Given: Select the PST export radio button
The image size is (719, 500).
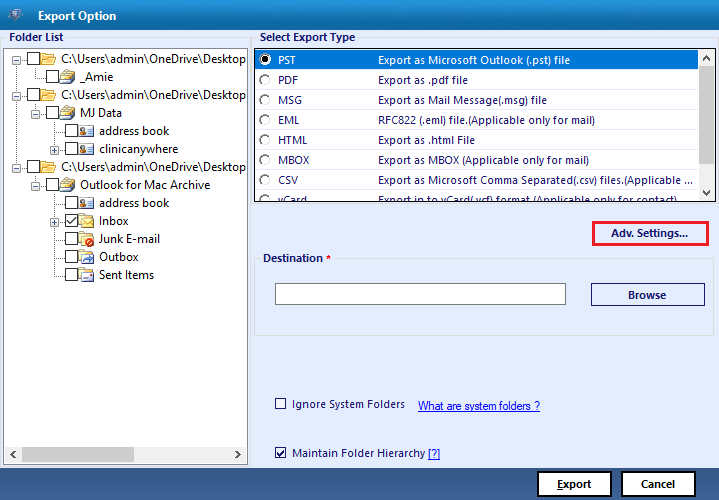Looking at the screenshot, I should click(265, 60).
